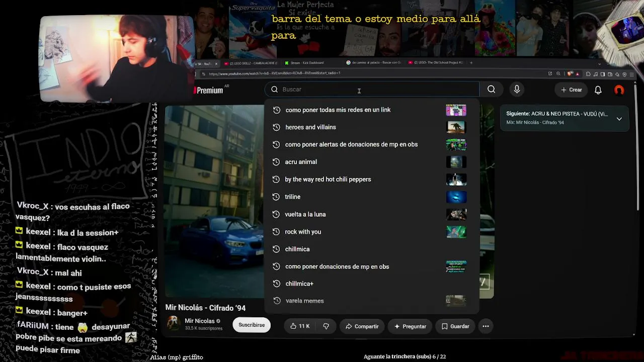
Task: Expand the Siguiente mix playlist panel
Action: click(619, 119)
